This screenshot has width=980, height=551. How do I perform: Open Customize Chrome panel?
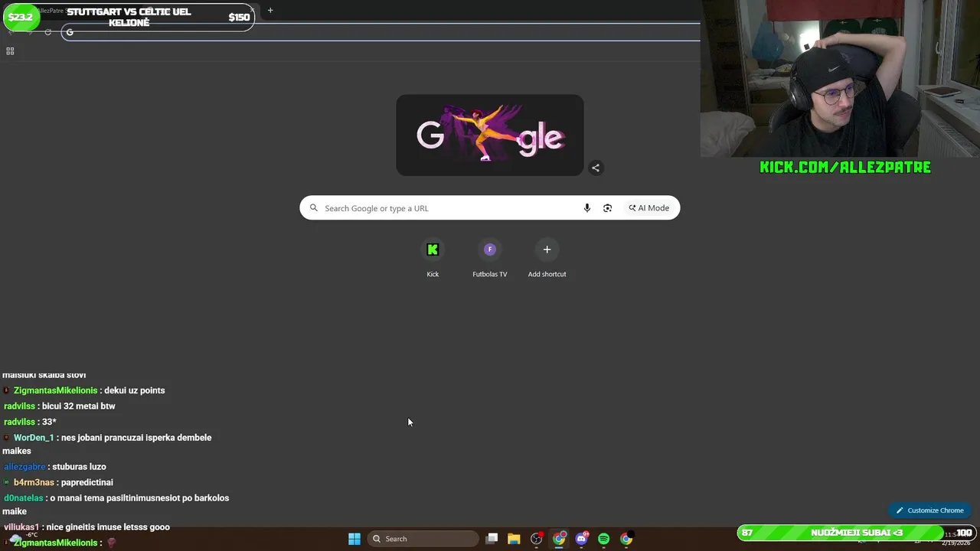(930, 510)
